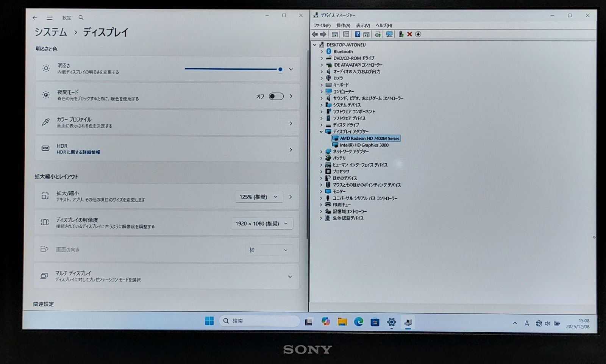Open Properties icon in Device Manager toolbar
Image resolution: width=606 pixels, height=364 pixels.
click(346, 34)
